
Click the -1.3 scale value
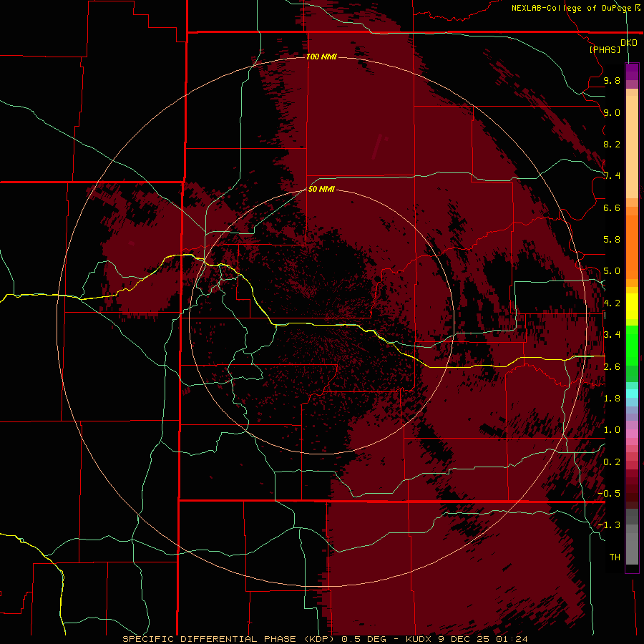pyautogui.click(x=609, y=525)
